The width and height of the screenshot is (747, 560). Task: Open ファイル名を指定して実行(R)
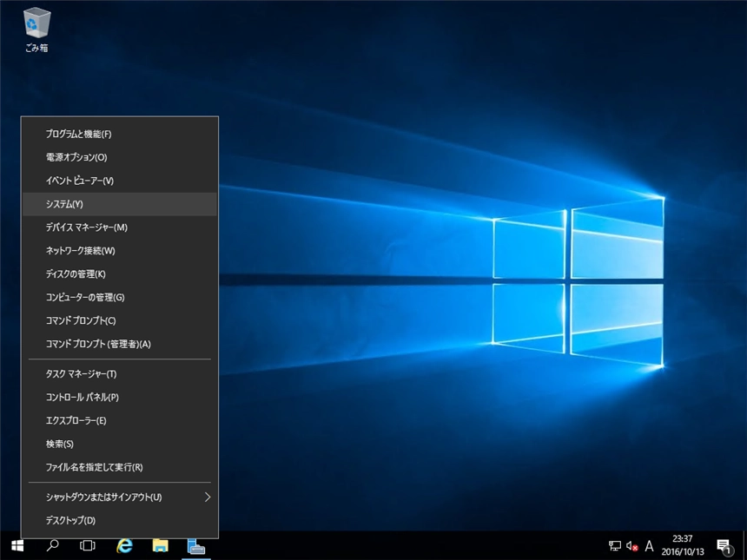pyautogui.click(x=120, y=467)
